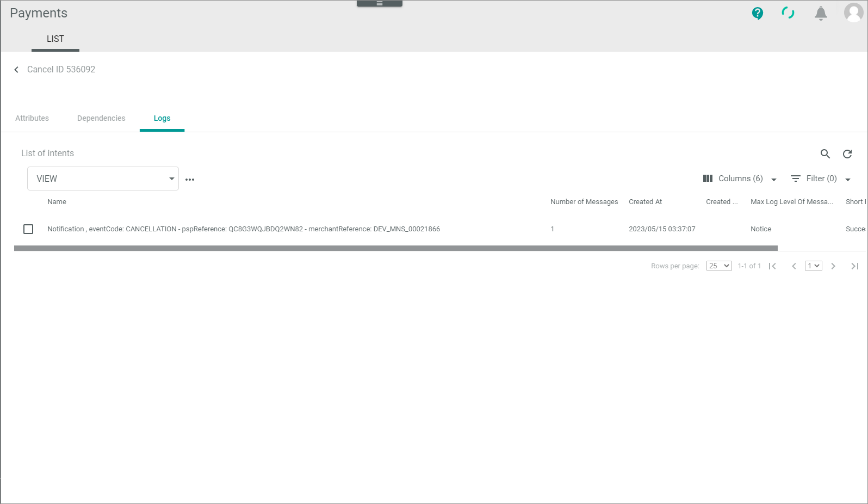Click the horizontal scrollbar below the table
Image resolution: width=868 pixels, height=504 pixels.
point(395,248)
